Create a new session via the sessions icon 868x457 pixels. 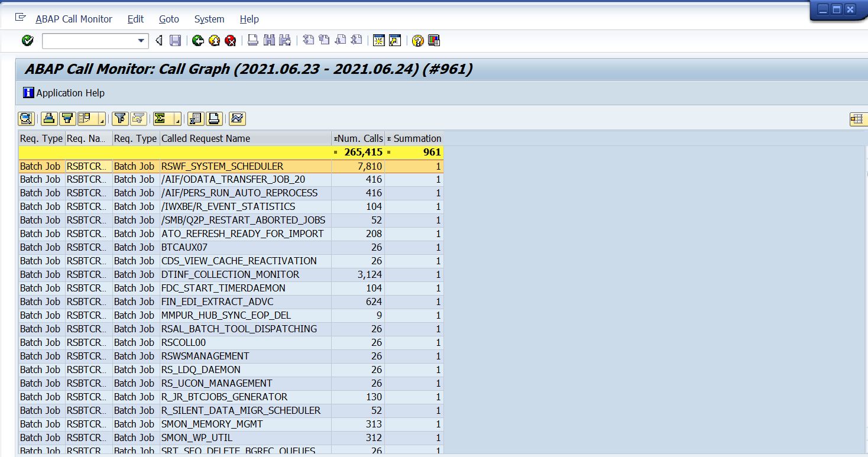coord(379,40)
